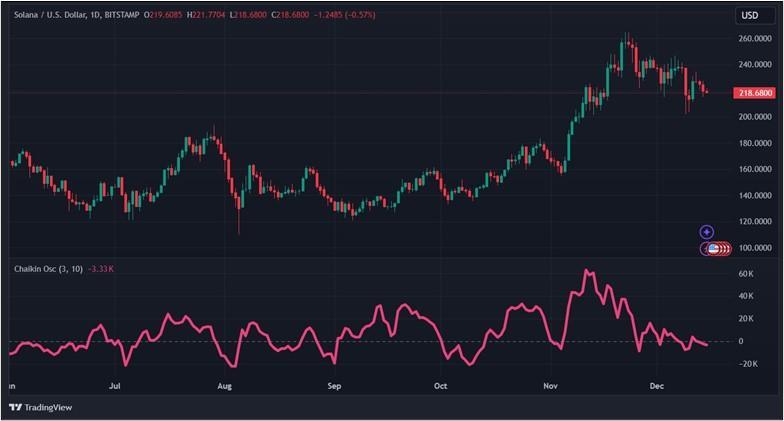Image resolution: width=784 pixels, height=421 pixels.
Task: Click the BITSTAMP exchange label
Action: pos(122,15)
